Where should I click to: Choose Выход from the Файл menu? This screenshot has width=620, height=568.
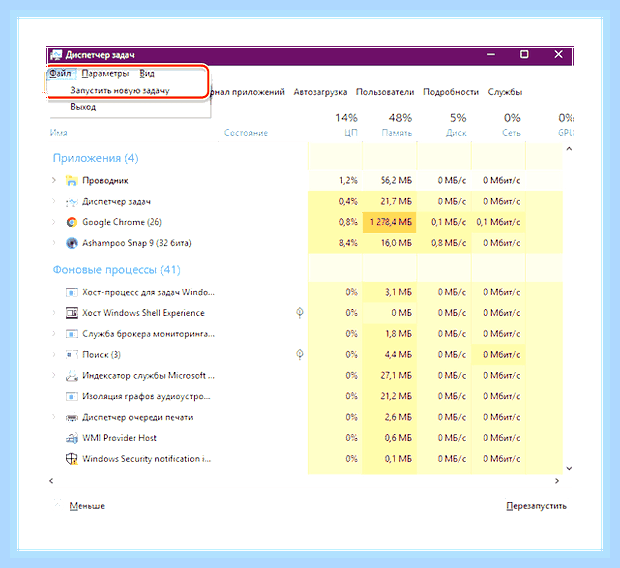83,107
